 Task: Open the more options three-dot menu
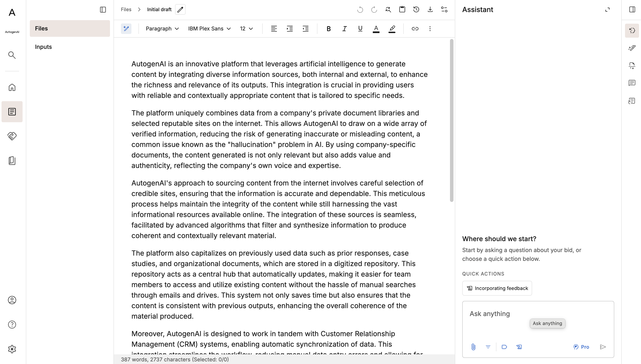tap(430, 29)
